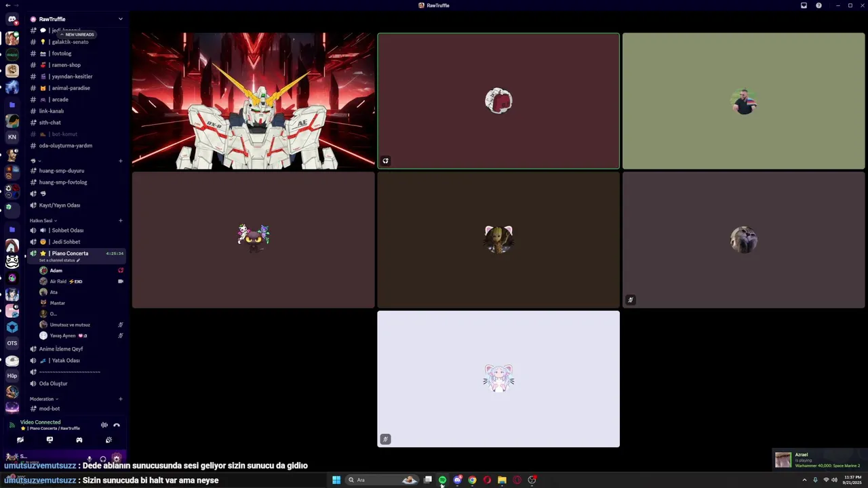
Task: Focus the white anime avatar tile
Action: point(498,379)
